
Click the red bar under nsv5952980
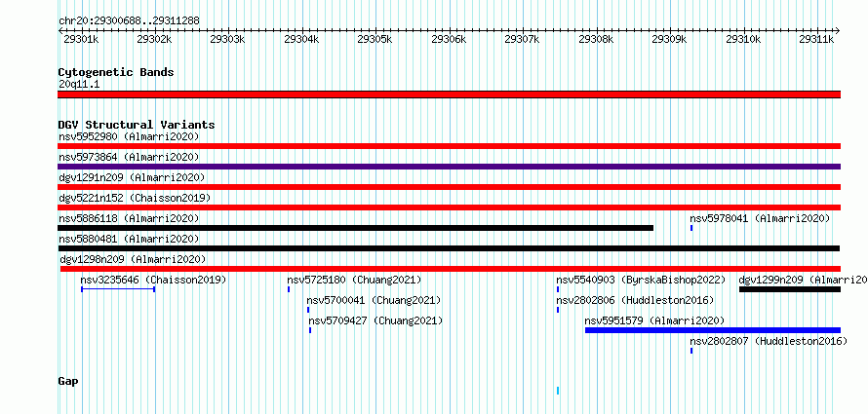click(x=449, y=146)
